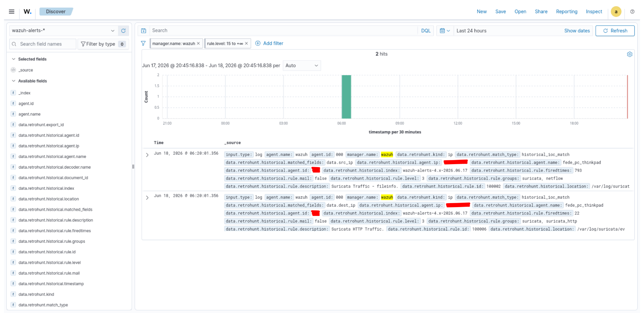Open the hamburger navigation menu
Viewport: 644px width, 318px height.
pyautogui.click(x=12, y=11)
